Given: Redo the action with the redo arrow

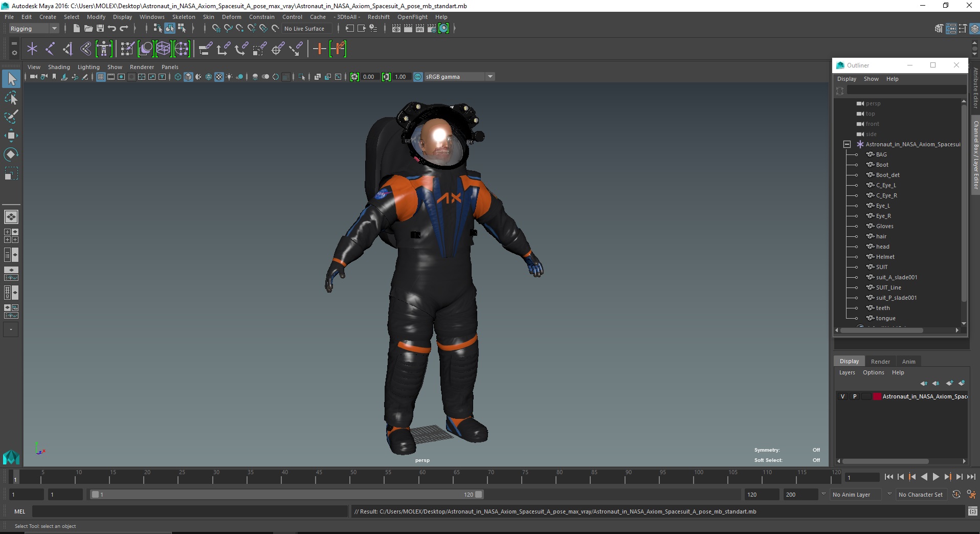Looking at the screenshot, I should pos(124,29).
